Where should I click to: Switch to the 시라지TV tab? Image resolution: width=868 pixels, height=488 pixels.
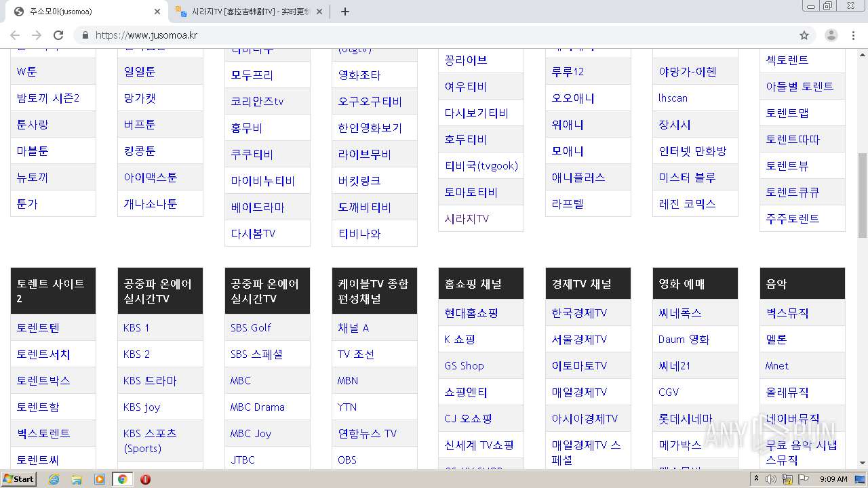pyautogui.click(x=249, y=12)
